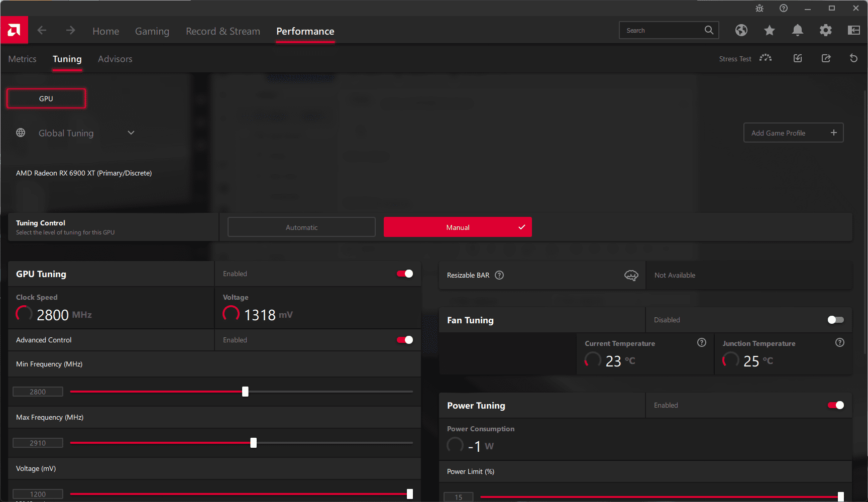Start the Stress Test gauge icon
The image size is (868, 502).
[766, 58]
